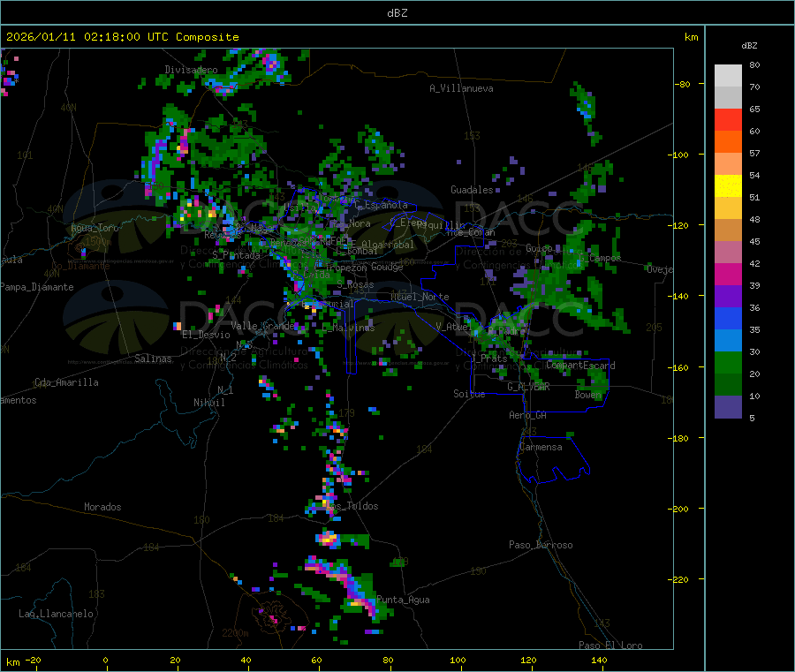Click the Nihuil location label
This screenshot has height=672, width=795.
(208, 403)
